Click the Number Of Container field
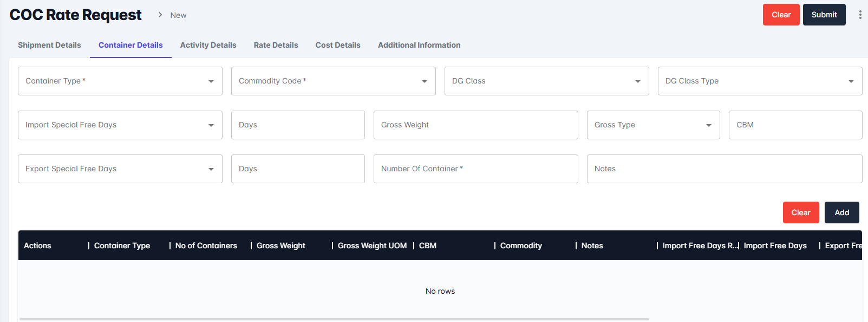Viewport: 868px width, 322px height. click(475, 169)
